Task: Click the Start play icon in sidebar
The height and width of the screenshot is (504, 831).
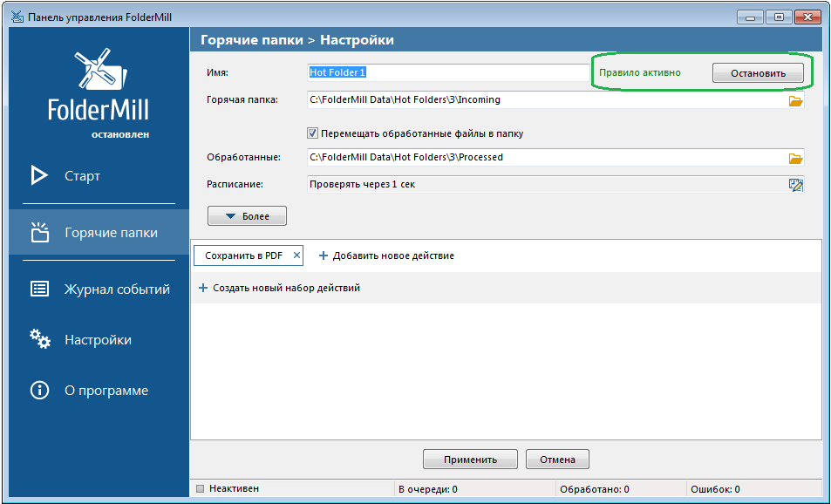Action: (39, 175)
